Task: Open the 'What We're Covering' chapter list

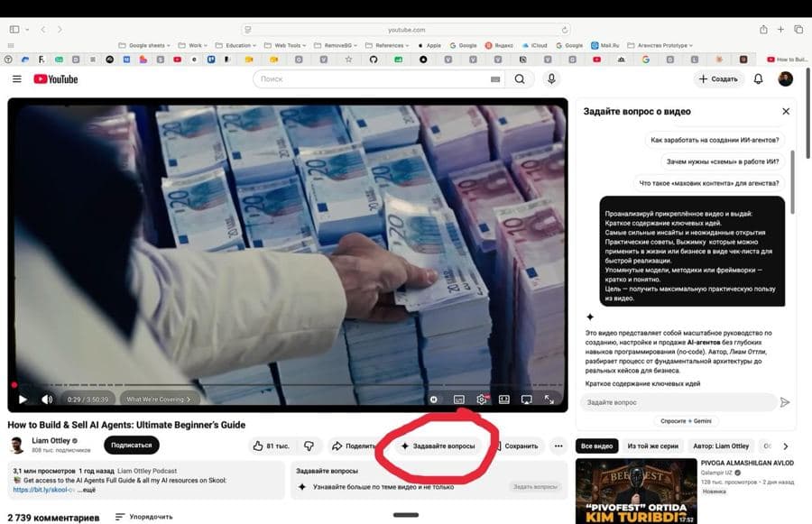Action: point(158,400)
